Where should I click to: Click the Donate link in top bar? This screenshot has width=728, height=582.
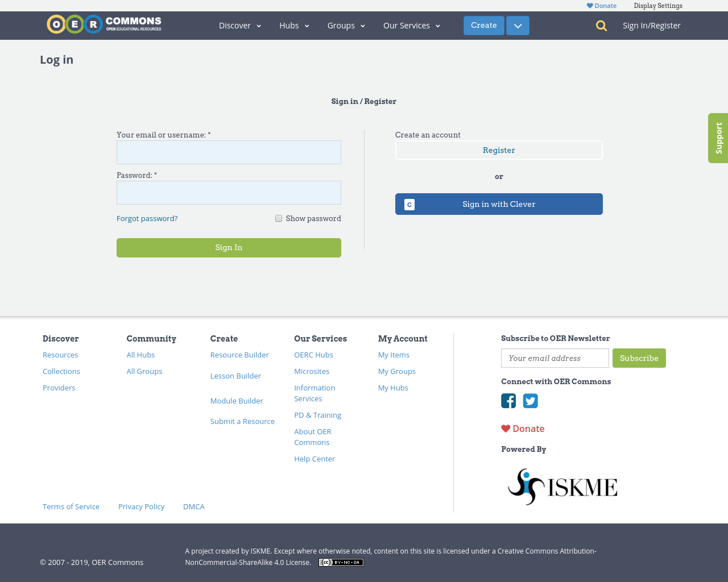point(602,6)
